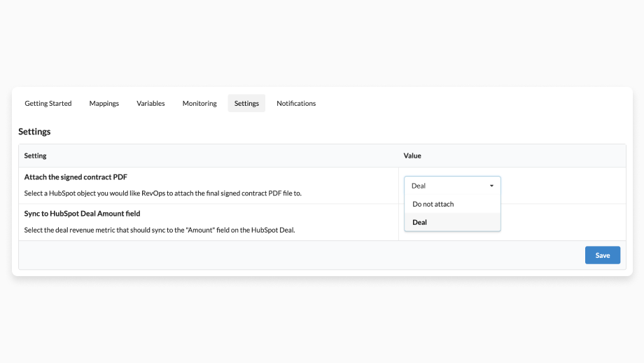Click the caret arrow in the Deal dropdown

point(491,186)
